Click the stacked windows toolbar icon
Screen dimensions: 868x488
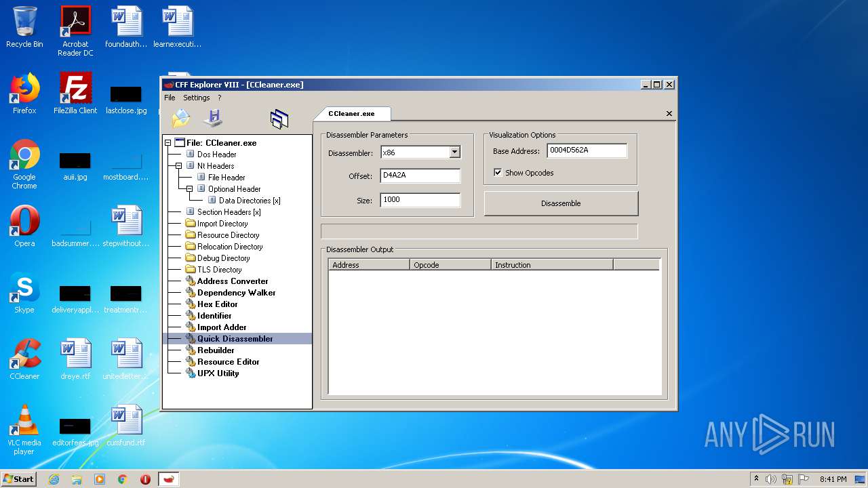279,119
